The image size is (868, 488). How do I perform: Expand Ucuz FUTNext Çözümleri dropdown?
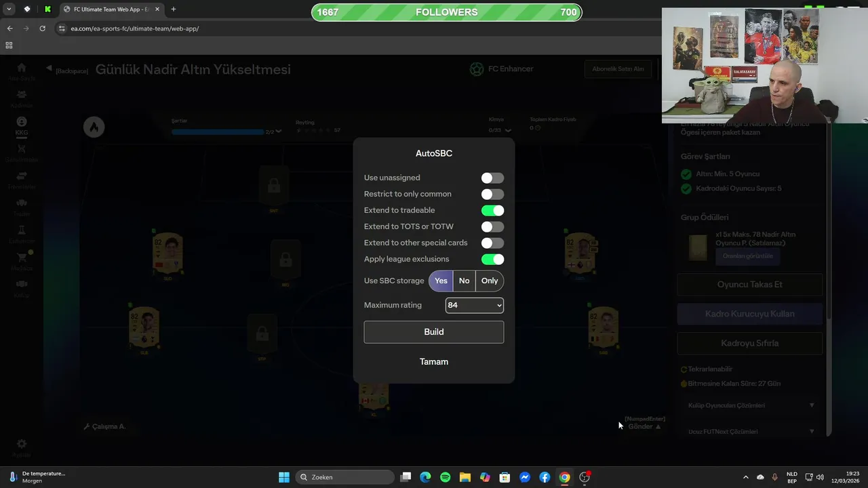pyautogui.click(x=749, y=431)
